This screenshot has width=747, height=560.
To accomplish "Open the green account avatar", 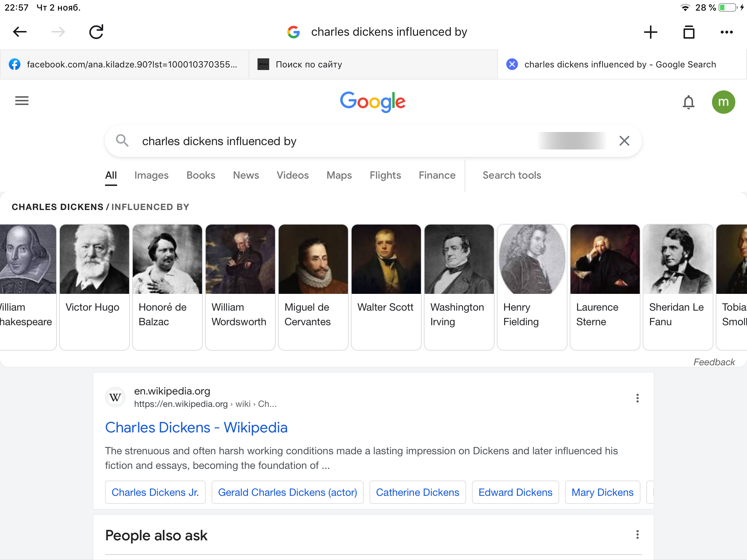I will pos(723,102).
